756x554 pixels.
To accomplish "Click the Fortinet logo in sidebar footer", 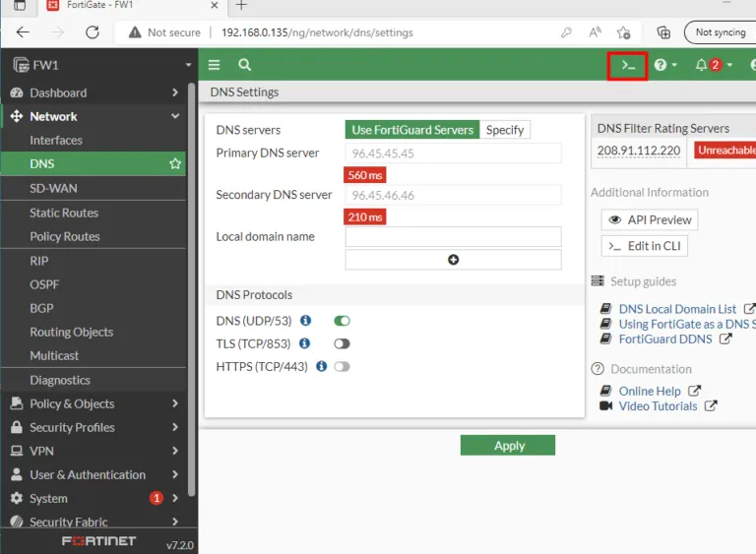I will point(98,541).
